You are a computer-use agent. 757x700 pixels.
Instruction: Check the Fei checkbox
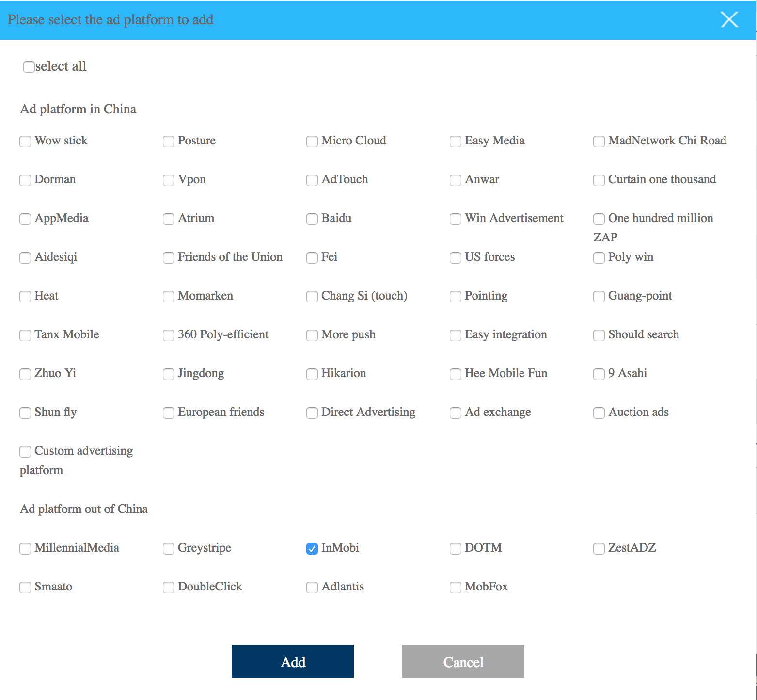click(x=312, y=258)
